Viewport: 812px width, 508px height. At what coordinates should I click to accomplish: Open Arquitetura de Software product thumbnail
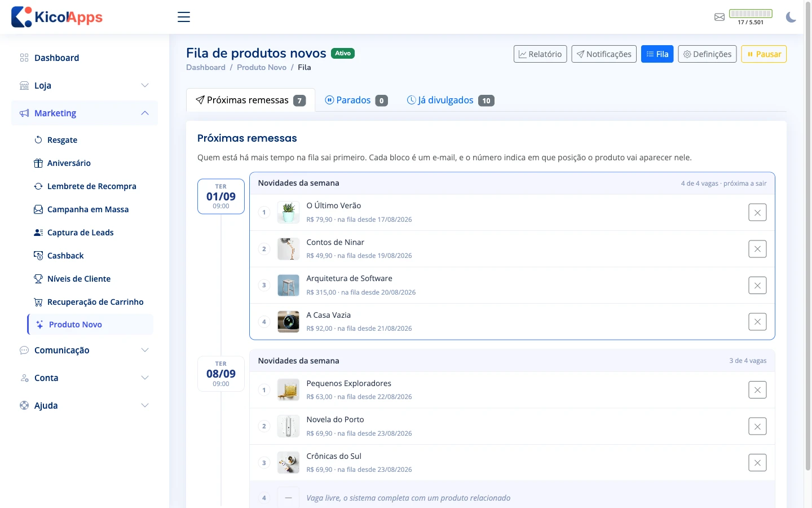click(288, 285)
